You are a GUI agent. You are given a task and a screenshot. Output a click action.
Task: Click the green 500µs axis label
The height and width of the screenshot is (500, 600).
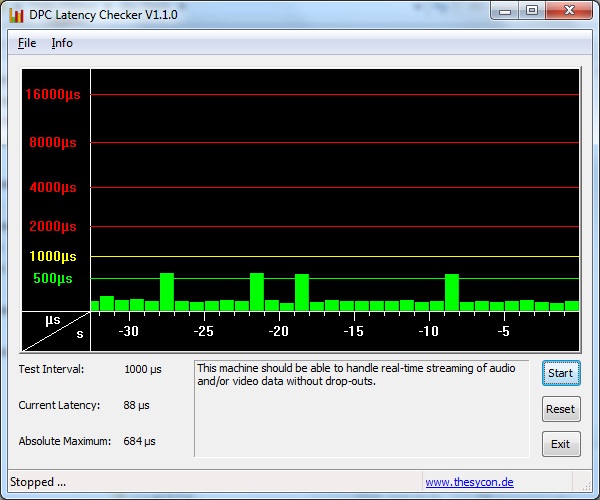53,278
